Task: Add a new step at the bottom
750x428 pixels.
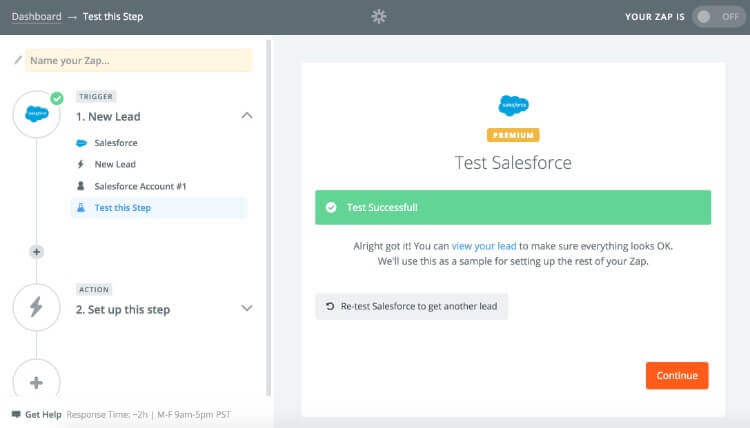Action: (37, 382)
